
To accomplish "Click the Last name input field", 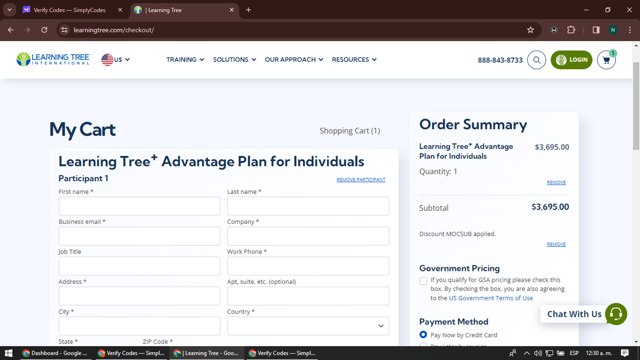I will click(x=308, y=206).
